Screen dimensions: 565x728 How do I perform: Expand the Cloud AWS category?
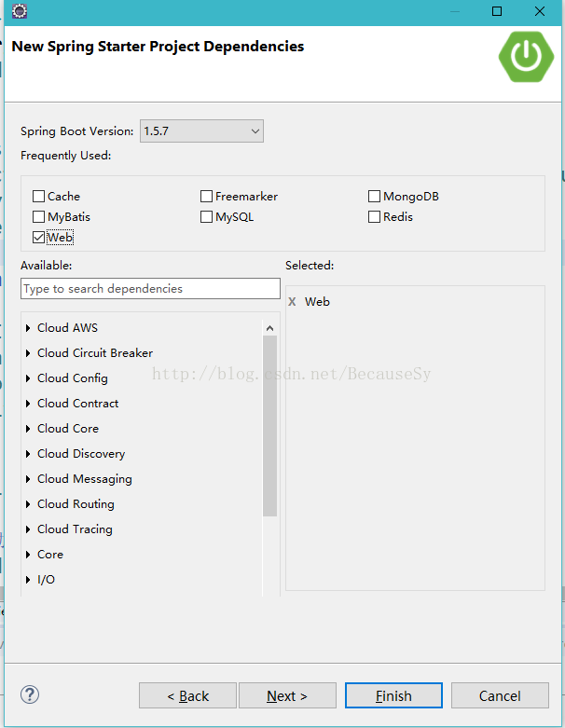28,328
